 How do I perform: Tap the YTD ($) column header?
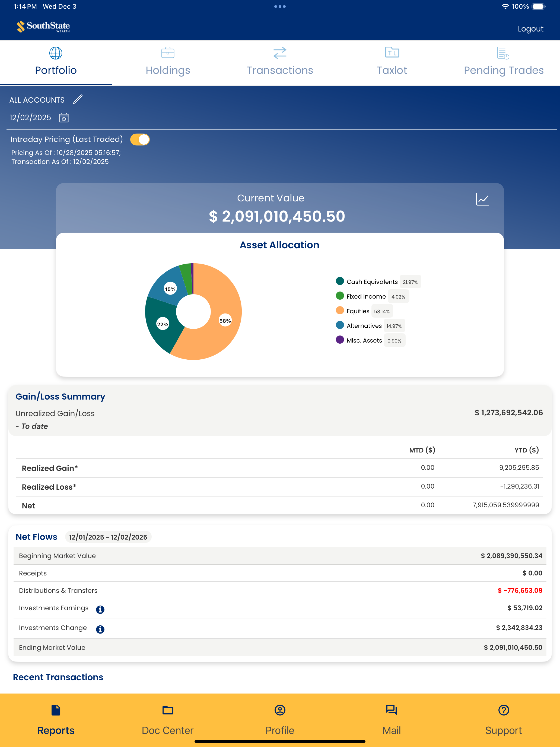(x=527, y=450)
